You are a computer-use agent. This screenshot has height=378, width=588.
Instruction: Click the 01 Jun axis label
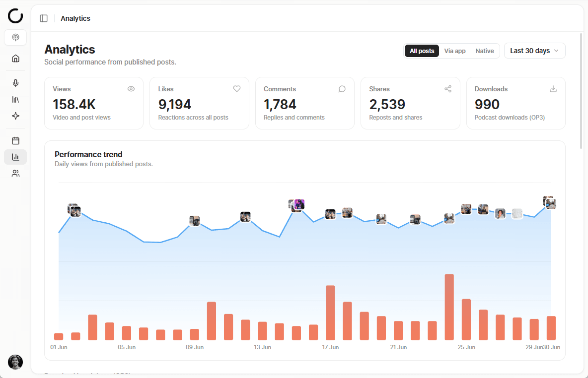coord(59,347)
